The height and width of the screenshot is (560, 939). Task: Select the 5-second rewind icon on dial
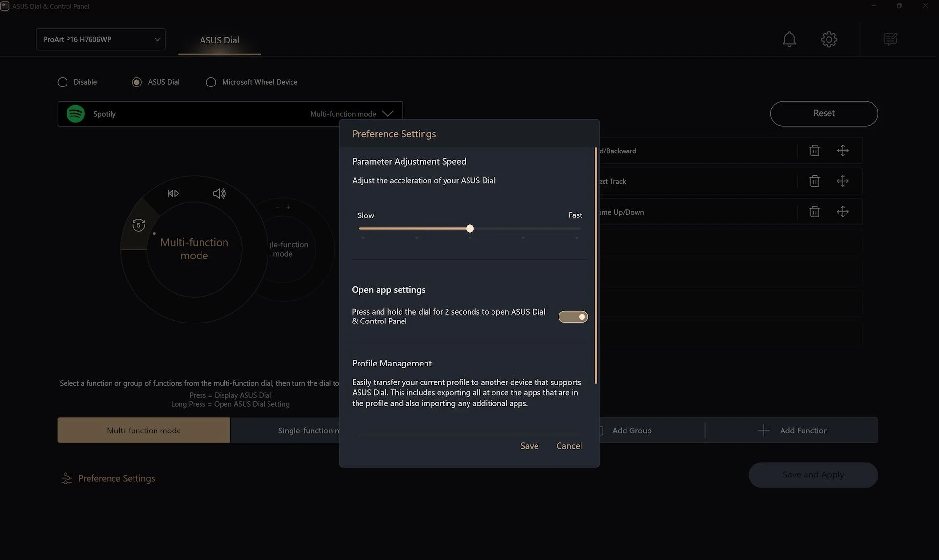138,225
